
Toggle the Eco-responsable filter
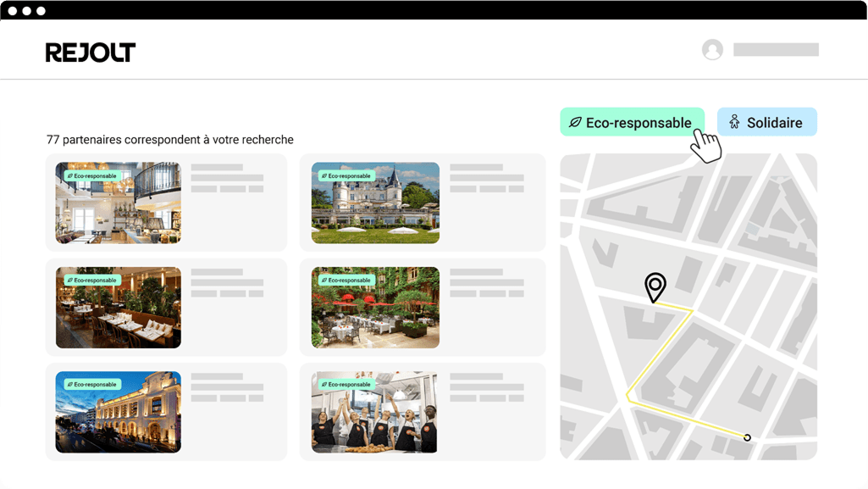coord(631,123)
